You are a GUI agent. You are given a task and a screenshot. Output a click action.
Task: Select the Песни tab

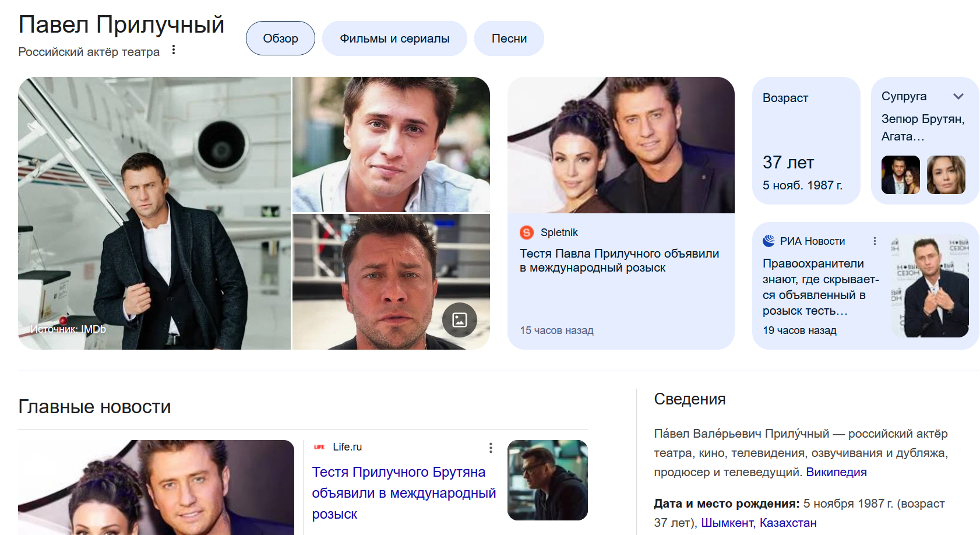(509, 38)
